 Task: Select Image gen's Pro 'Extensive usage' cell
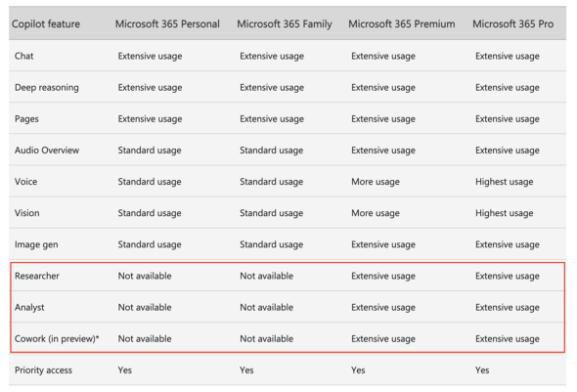click(x=508, y=244)
